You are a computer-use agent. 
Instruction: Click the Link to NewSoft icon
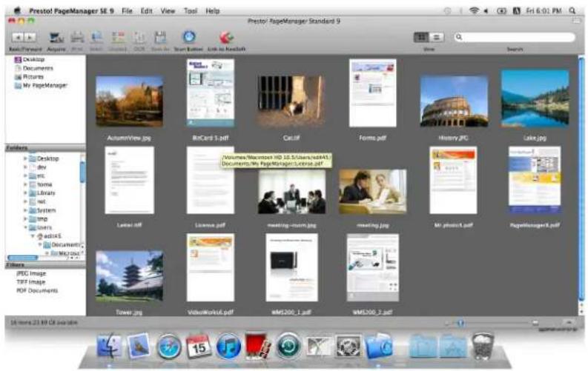[226, 38]
